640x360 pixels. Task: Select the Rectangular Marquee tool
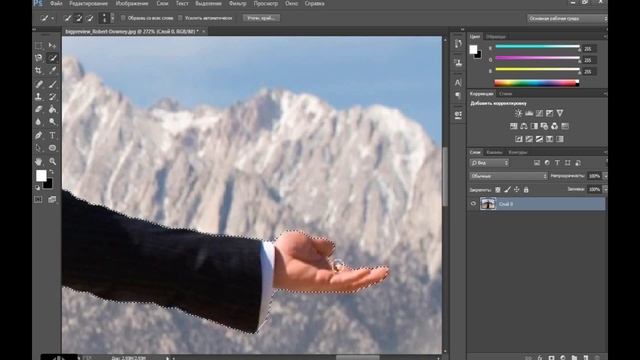click(x=38, y=45)
